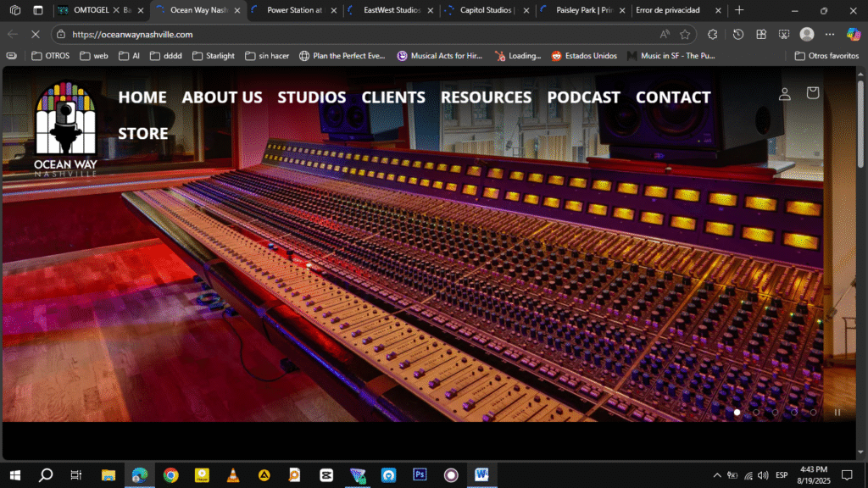Launch Photoshop from the taskbar
Viewport: 868px width, 488px height.
pos(419,474)
